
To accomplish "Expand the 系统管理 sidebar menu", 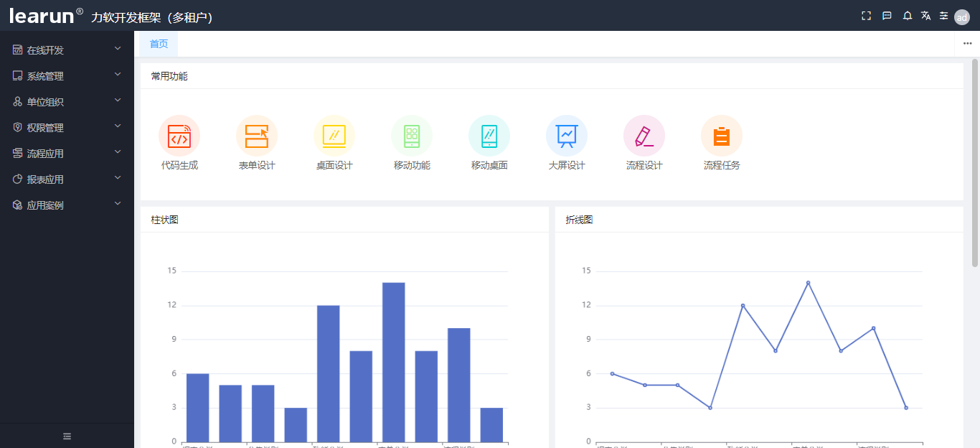I will tap(67, 76).
